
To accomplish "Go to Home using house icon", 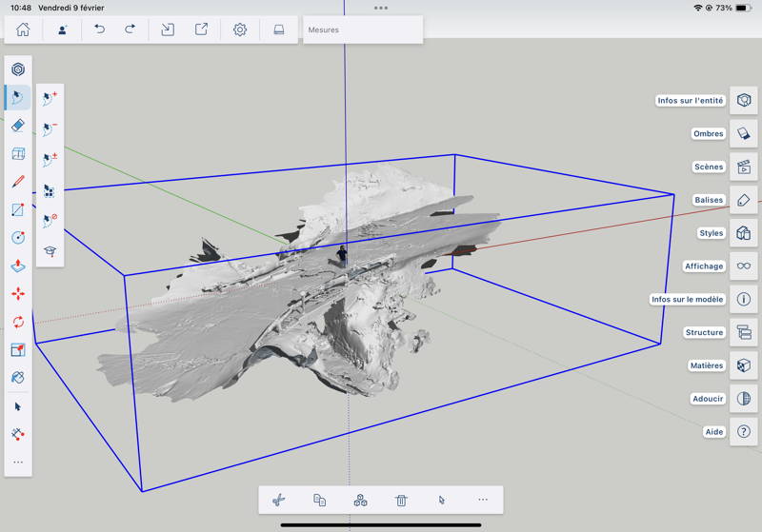I will coord(23,30).
